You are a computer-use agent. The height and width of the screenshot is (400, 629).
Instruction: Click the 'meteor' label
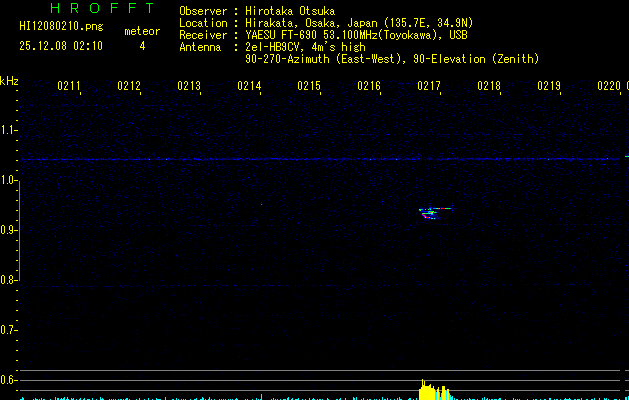[142, 31]
